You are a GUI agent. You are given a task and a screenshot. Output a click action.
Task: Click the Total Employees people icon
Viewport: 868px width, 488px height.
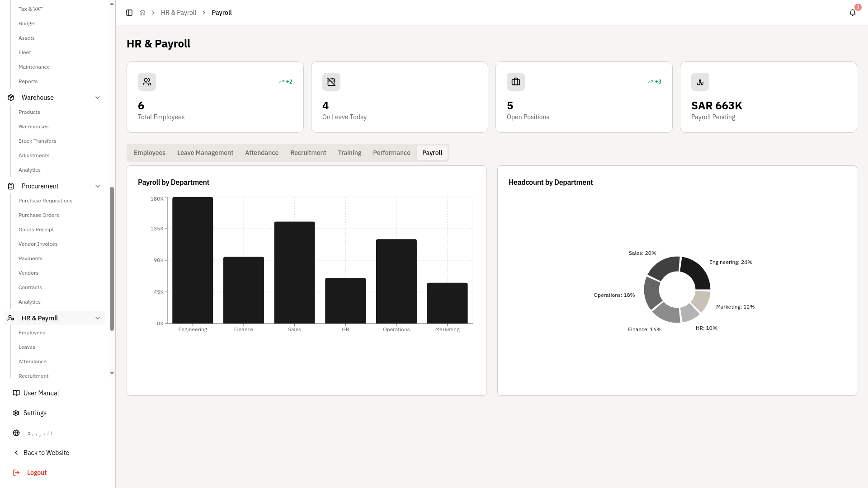147,82
